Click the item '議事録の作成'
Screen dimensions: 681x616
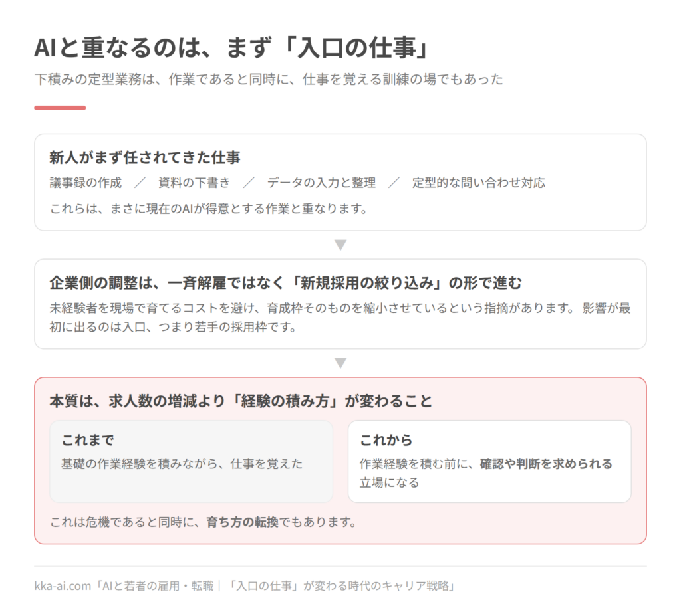86,183
